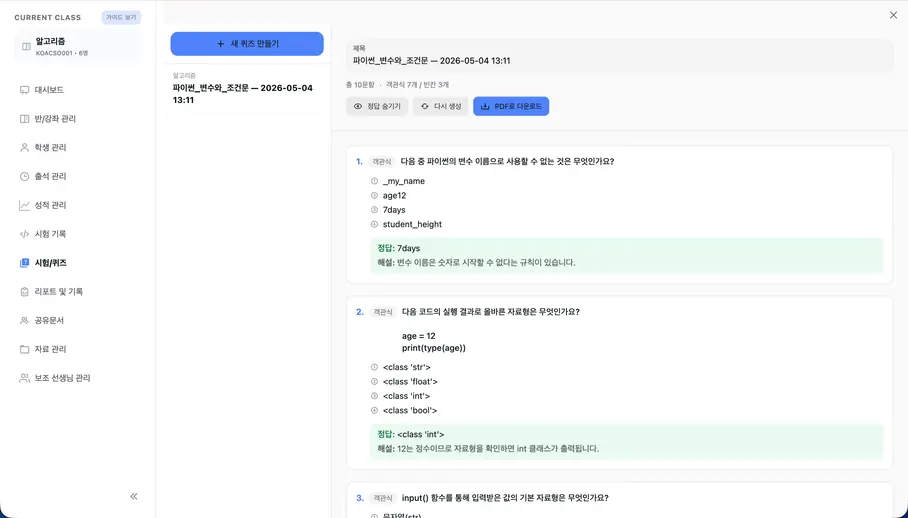The image size is (908, 518).
Task: Click the eye icon on 정답 숨기기
Action: point(358,106)
